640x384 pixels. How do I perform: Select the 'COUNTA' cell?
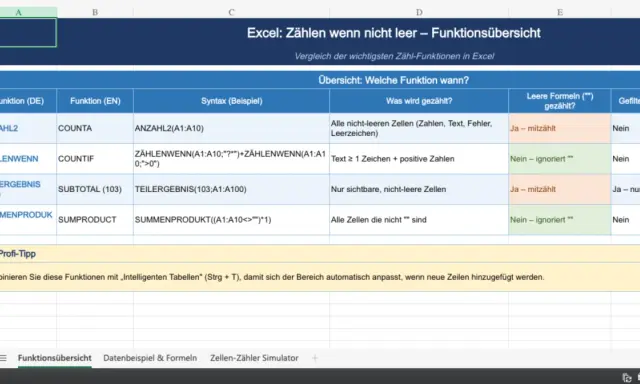click(95, 128)
